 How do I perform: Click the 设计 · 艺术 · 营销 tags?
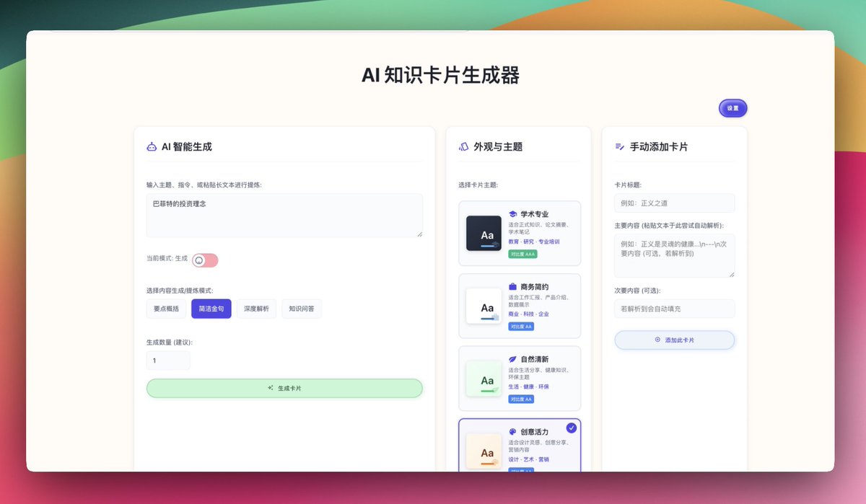(x=528, y=459)
